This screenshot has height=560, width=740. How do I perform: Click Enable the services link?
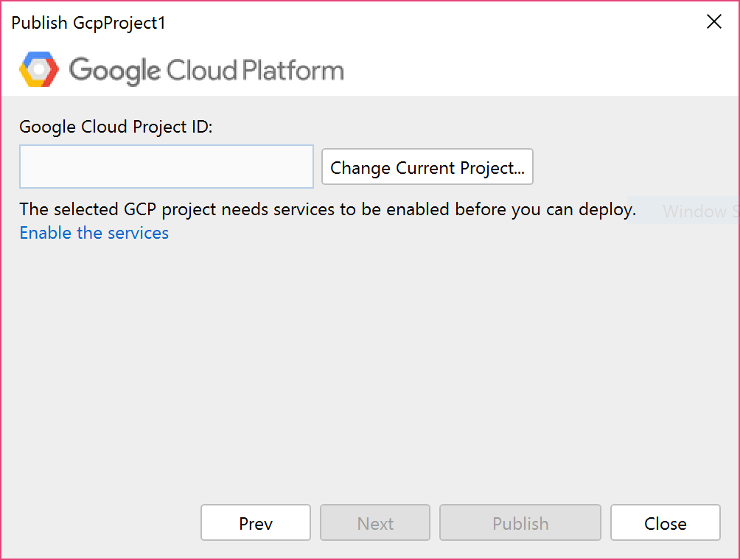pyautogui.click(x=94, y=233)
